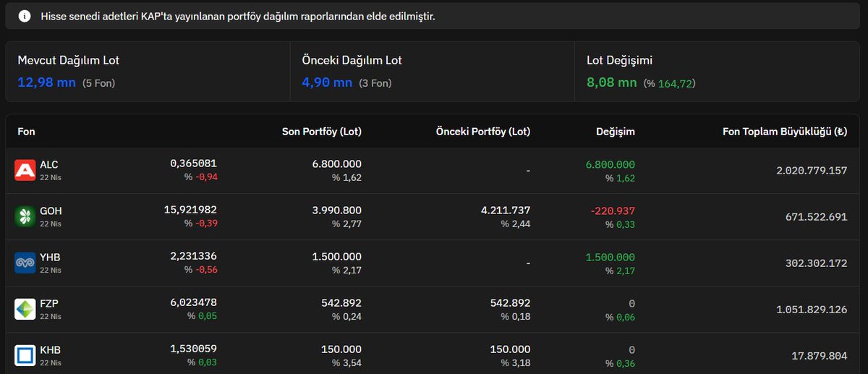868x374 pixels.
Task: Click ALC last portfolio 6.800.000 lot
Action: coord(337,164)
